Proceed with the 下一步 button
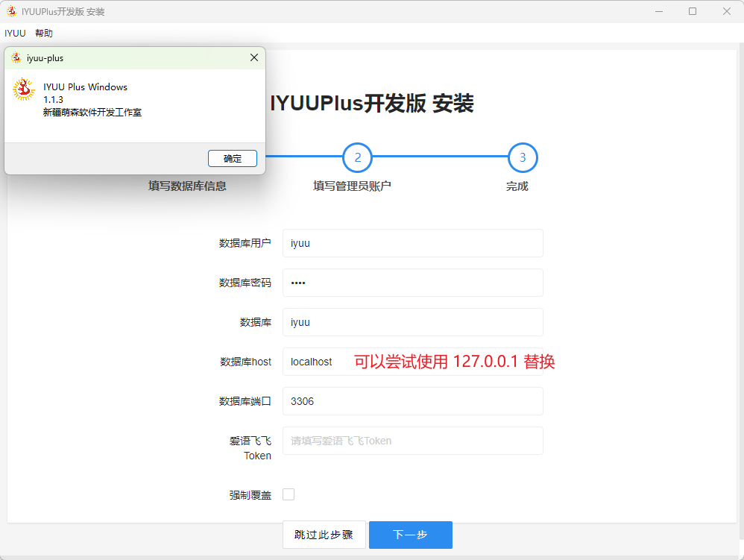The image size is (744, 560). tap(411, 535)
